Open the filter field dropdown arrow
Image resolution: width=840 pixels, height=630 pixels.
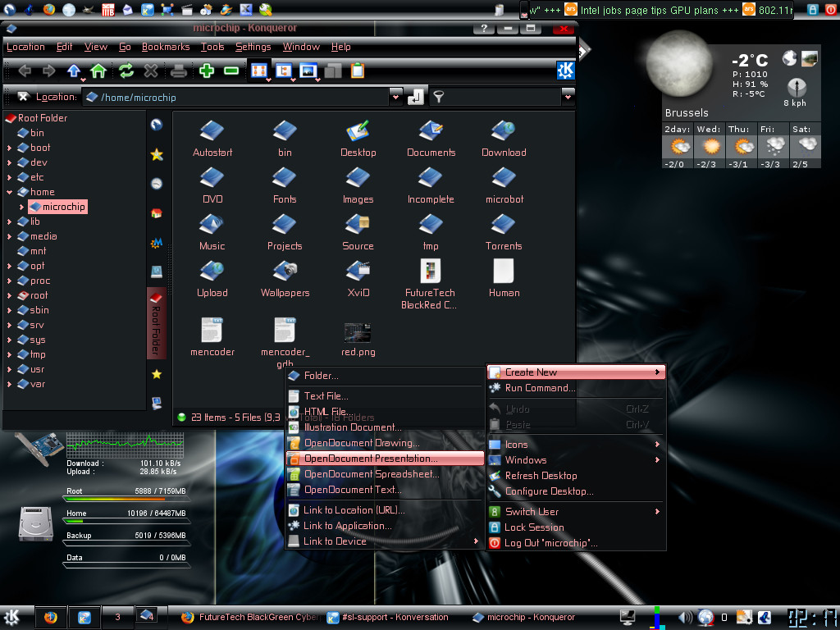coord(568,97)
